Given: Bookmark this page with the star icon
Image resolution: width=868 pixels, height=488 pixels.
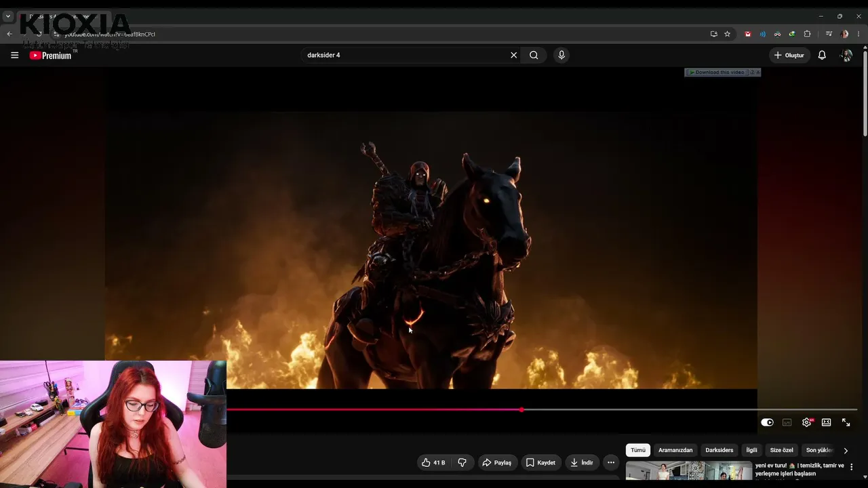Looking at the screenshot, I should coord(727,34).
